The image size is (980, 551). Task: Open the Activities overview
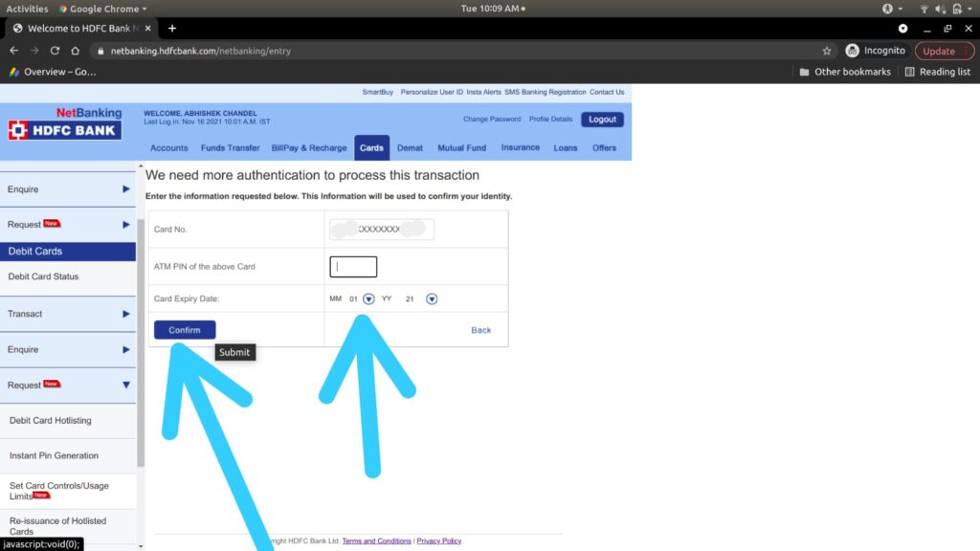[x=27, y=9]
